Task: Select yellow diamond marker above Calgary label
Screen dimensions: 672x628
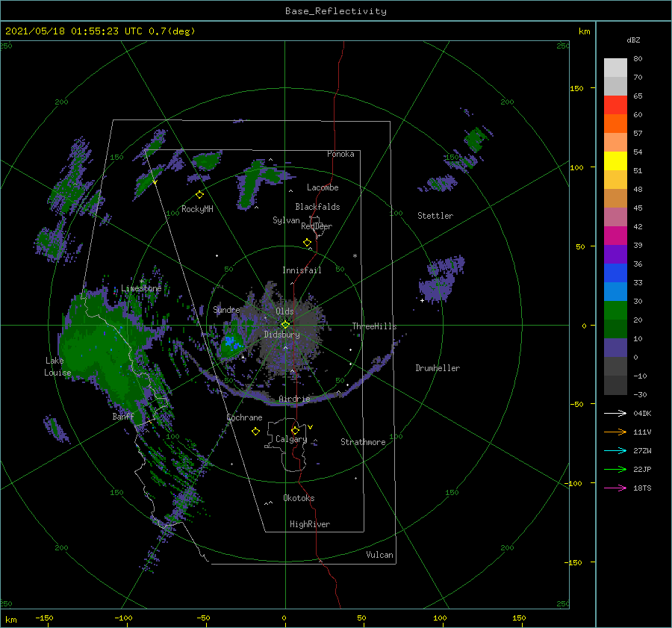Action: tap(295, 430)
